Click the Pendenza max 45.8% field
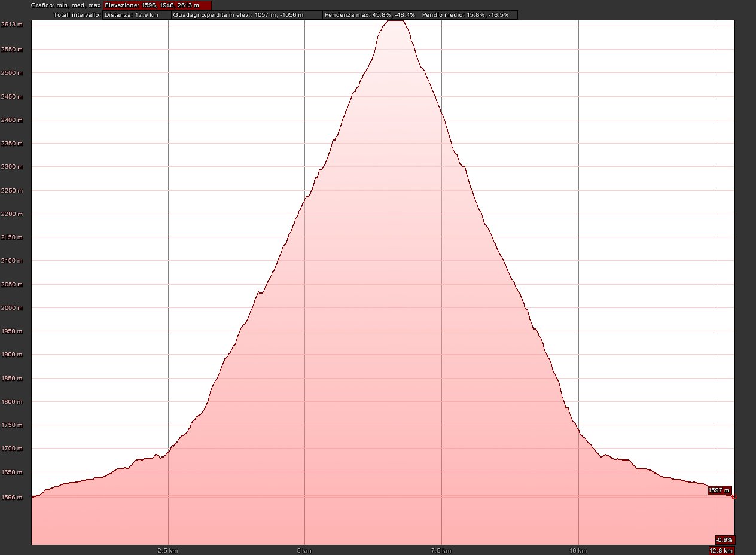 point(370,14)
